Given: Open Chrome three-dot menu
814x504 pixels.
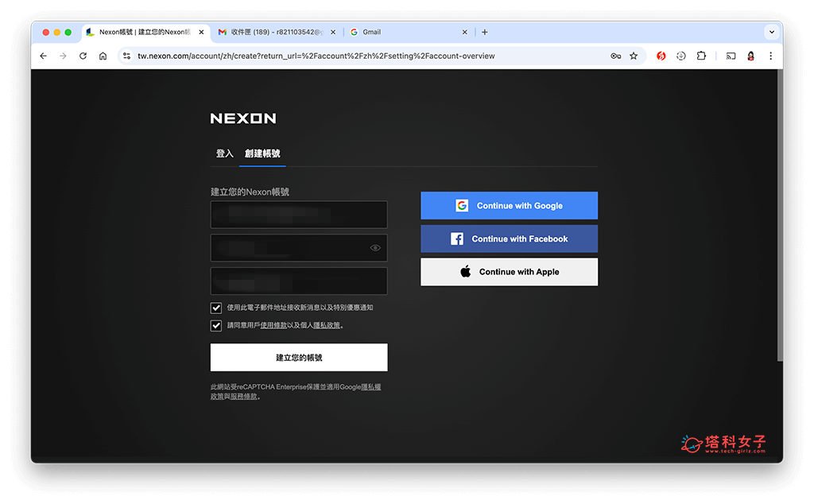Looking at the screenshot, I should tap(770, 56).
